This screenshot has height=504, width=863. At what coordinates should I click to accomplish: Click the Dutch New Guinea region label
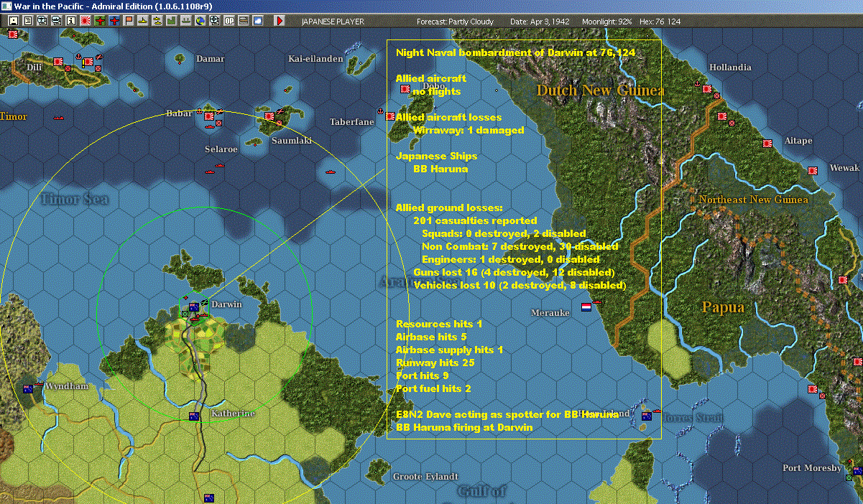(x=600, y=90)
